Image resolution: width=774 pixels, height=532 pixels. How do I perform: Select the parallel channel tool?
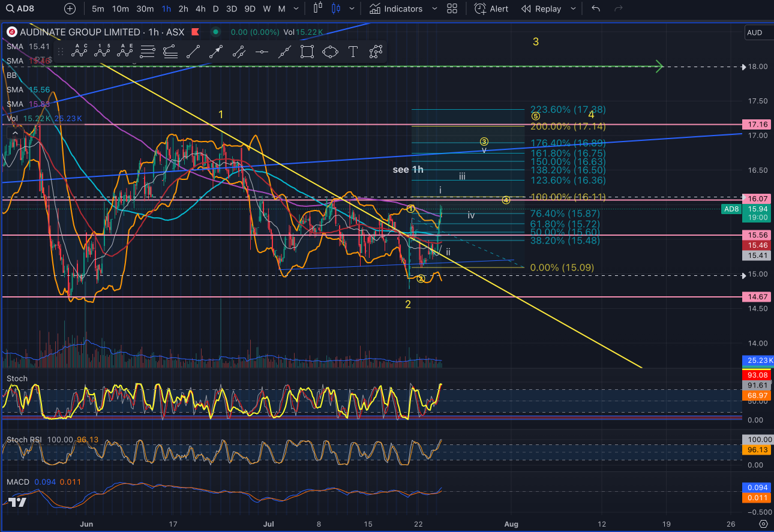pyautogui.click(x=239, y=52)
